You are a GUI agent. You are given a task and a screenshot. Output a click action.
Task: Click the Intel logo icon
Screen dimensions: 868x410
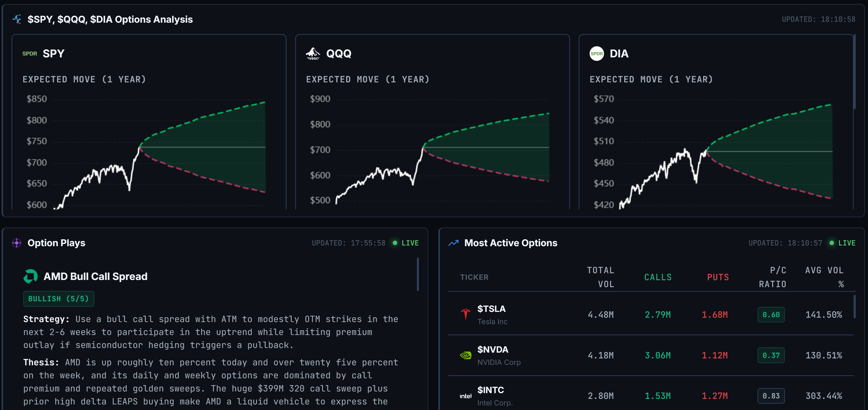[466, 396]
